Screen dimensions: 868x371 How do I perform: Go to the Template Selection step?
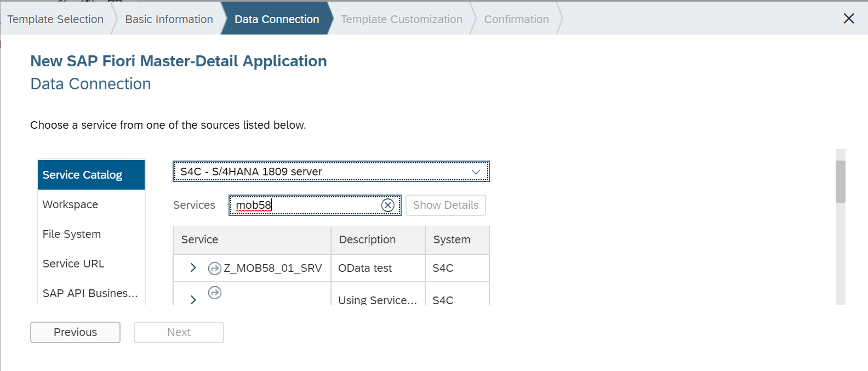pyautogui.click(x=55, y=19)
